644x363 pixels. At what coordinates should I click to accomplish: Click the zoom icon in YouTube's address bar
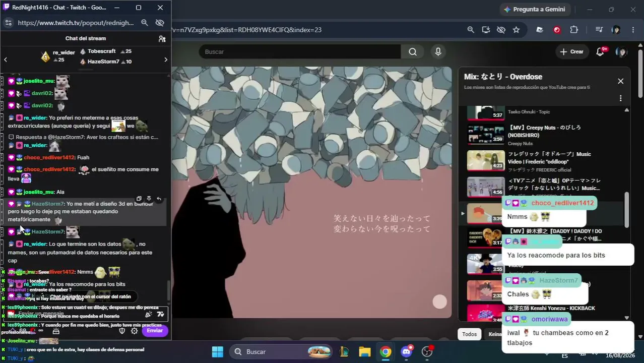471,30
